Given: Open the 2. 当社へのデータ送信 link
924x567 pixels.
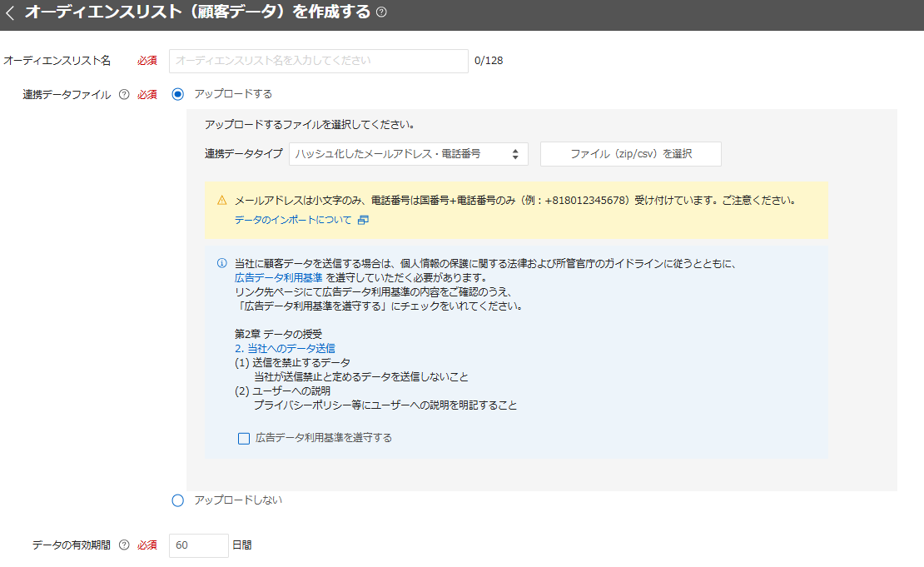Looking at the screenshot, I should point(286,348).
